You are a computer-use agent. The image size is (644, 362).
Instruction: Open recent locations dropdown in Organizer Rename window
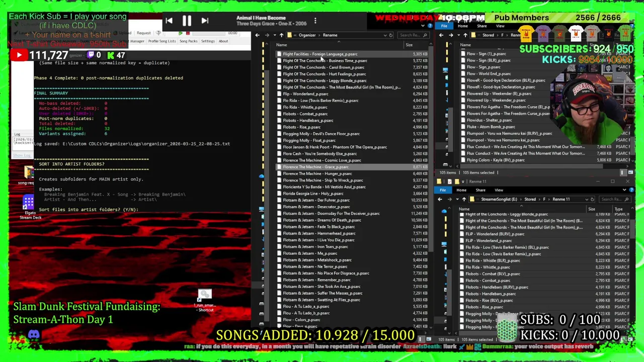coord(274,35)
